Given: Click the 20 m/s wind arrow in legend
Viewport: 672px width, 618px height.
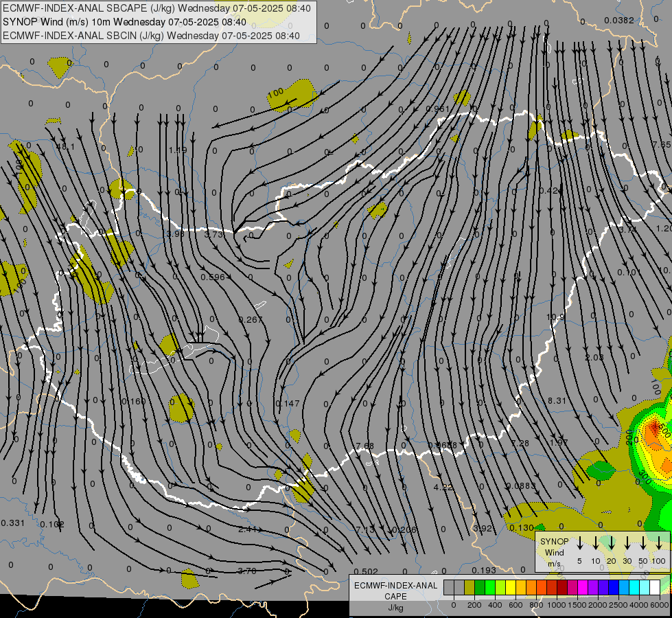Looking at the screenshot, I should click(612, 543).
